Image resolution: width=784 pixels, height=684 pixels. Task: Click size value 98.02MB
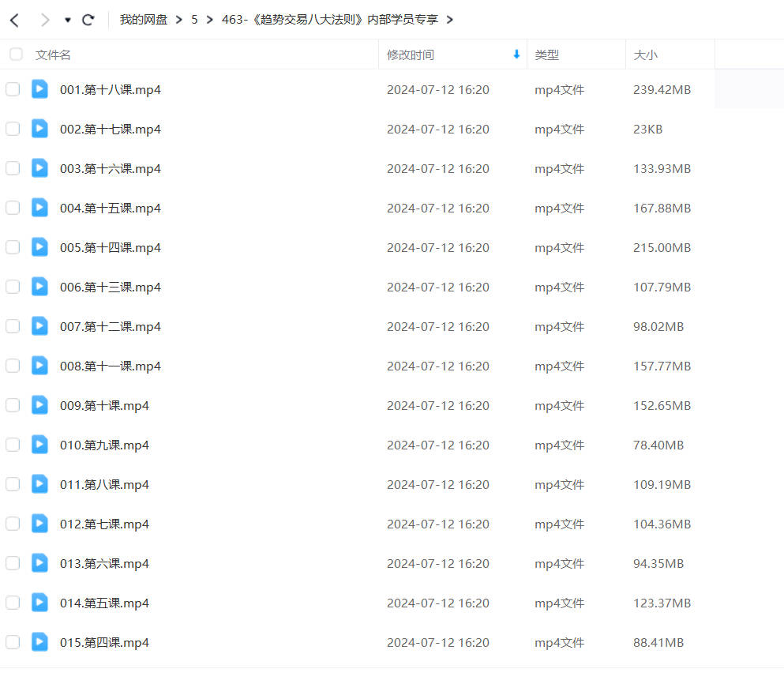(x=658, y=327)
